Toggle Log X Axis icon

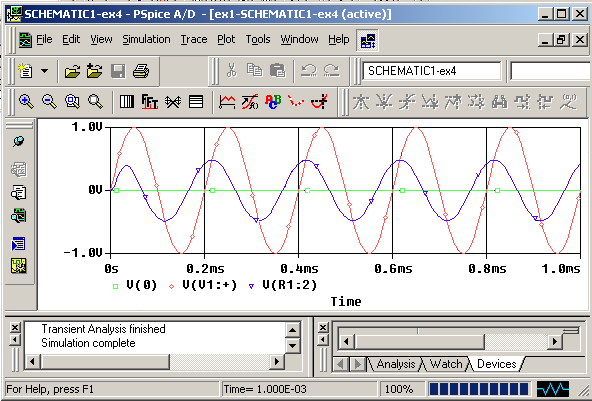click(x=126, y=102)
